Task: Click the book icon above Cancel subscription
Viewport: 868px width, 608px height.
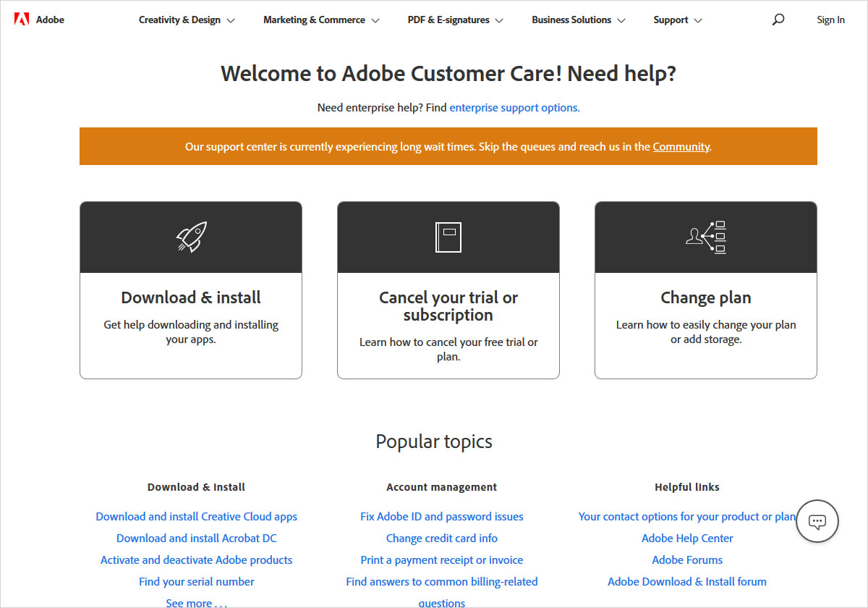Action: pyautogui.click(x=448, y=237)
